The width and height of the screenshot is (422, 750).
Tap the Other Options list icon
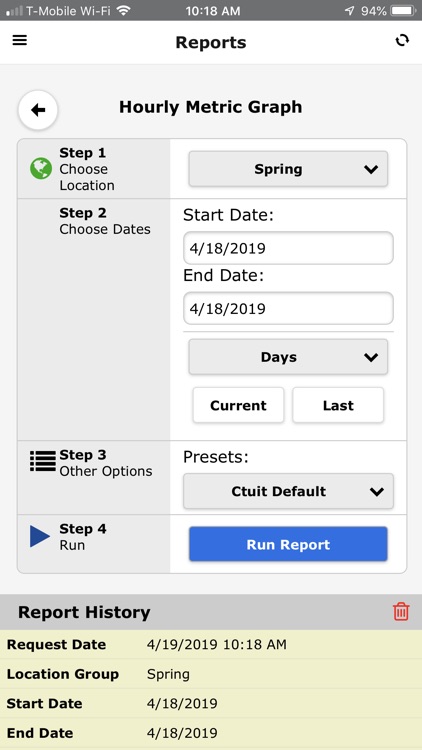(x=43, y=461)
